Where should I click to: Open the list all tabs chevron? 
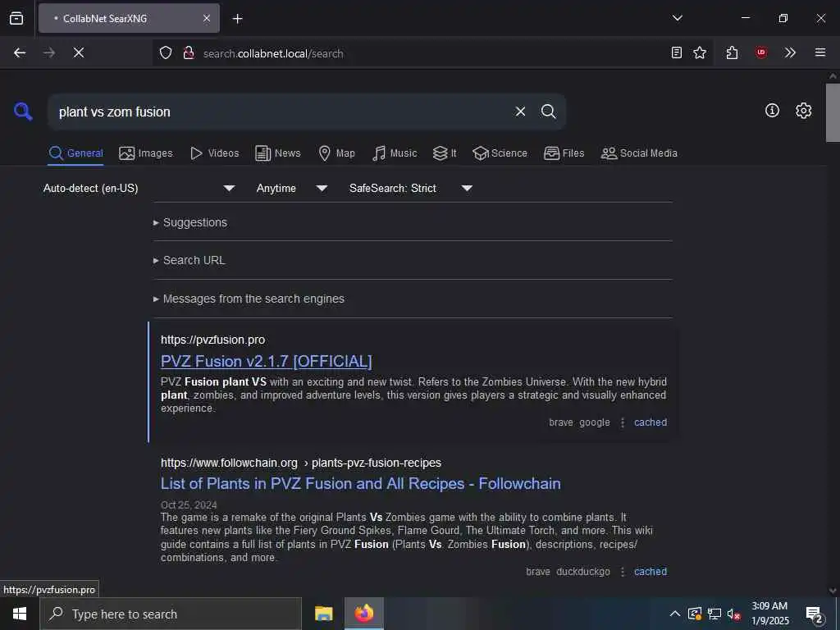(x=677, y=18)
